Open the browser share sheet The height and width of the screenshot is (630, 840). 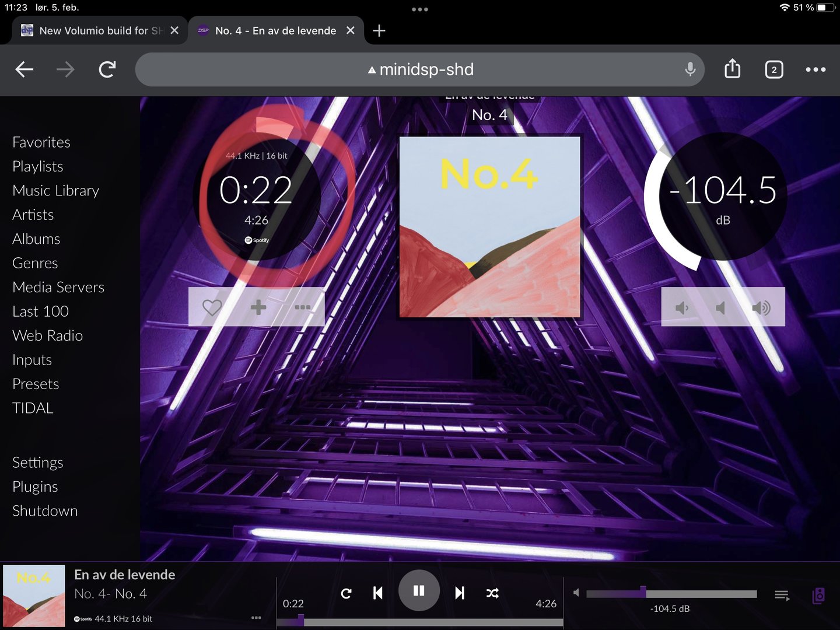[732, 69]
